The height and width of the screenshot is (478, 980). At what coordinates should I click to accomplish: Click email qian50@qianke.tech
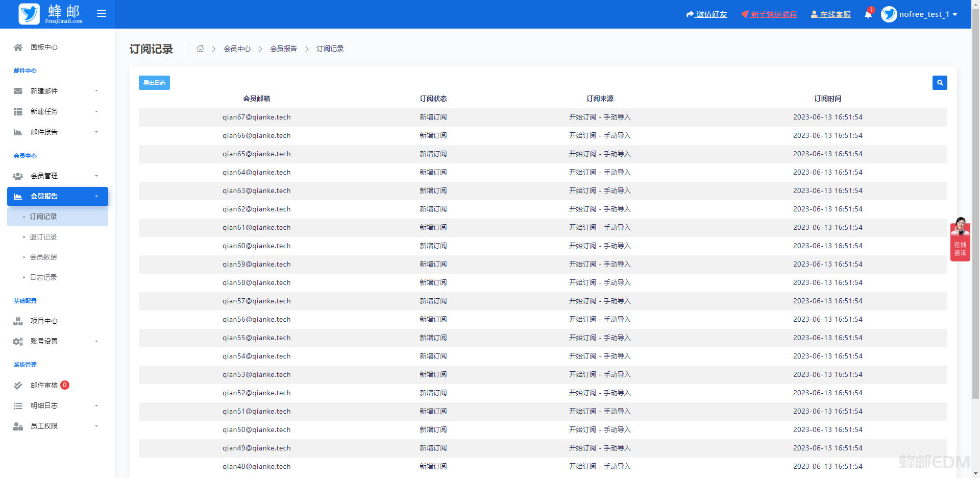[x=257, y=429]
